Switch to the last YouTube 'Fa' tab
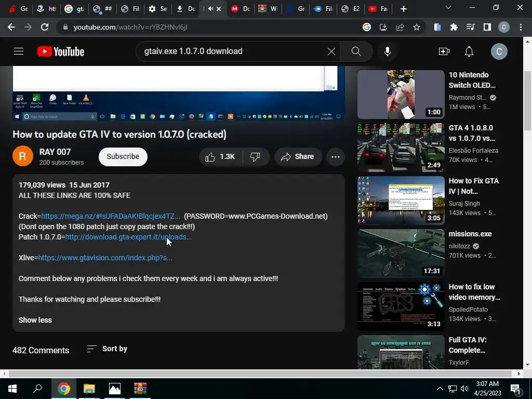 [x=378, y=9]
